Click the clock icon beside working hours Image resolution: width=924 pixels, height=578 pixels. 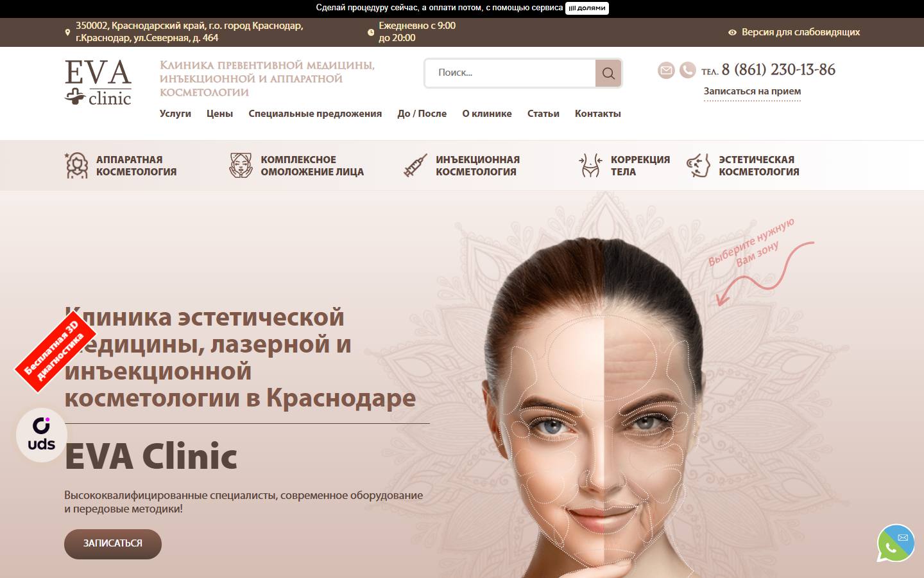point(371,32)
